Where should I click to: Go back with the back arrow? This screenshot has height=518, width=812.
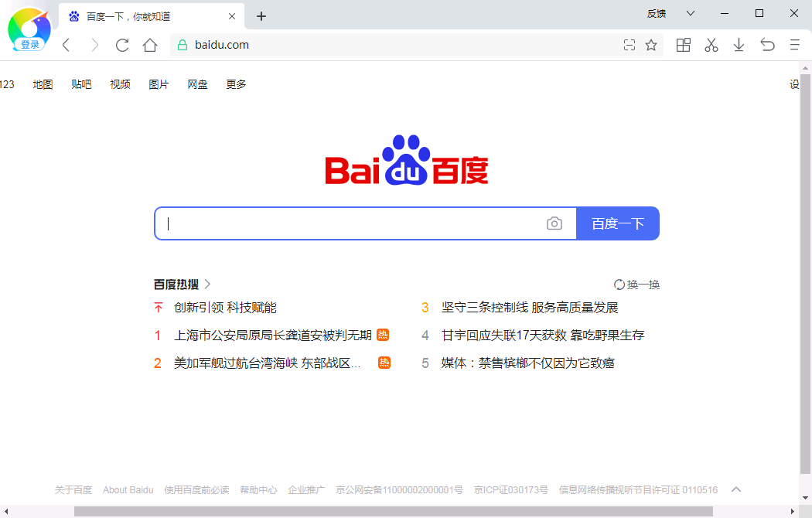click(x=66, y=45)
